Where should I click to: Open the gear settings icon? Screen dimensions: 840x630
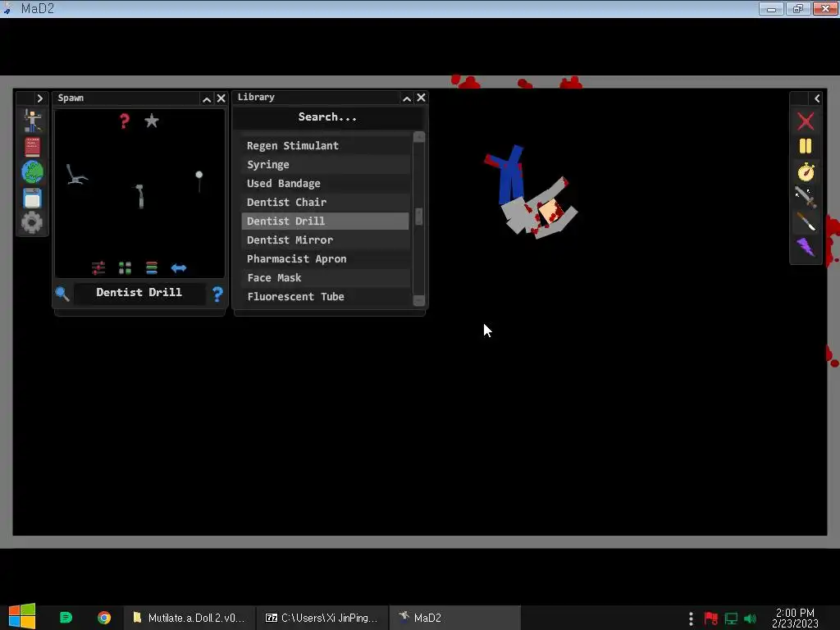(x=32, y=222)
